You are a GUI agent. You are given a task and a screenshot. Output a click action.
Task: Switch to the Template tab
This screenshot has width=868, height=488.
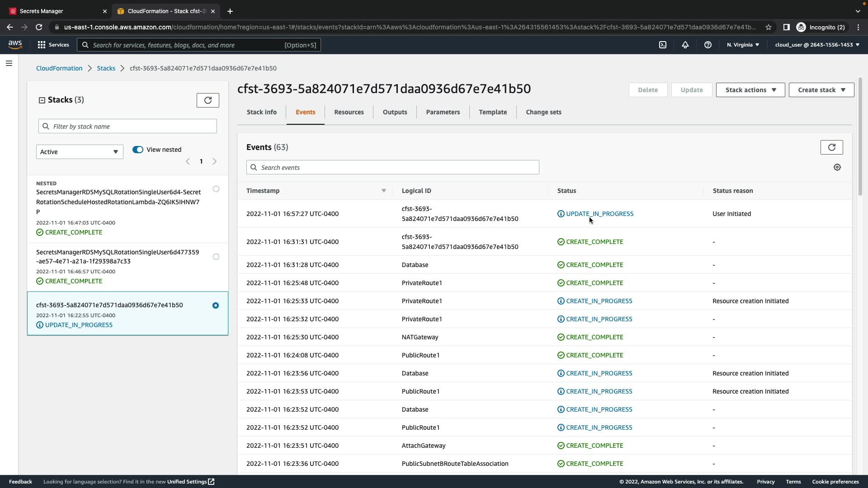[492, 112]
